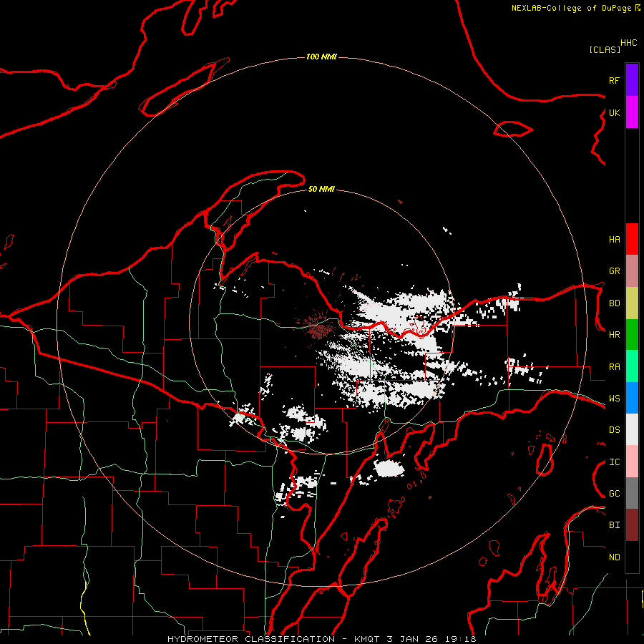The image size is (644, 644).
Task: Click the RA light green legend swatch
Action: (632, 366)
